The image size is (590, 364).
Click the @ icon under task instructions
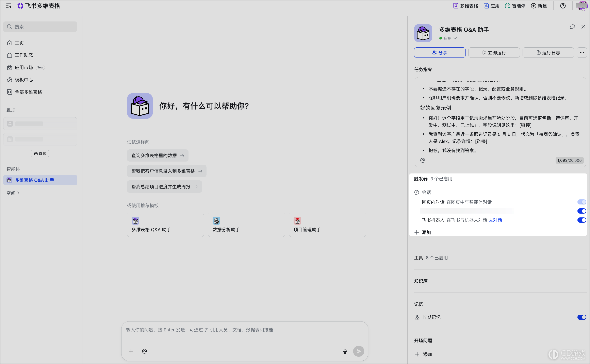423,160
